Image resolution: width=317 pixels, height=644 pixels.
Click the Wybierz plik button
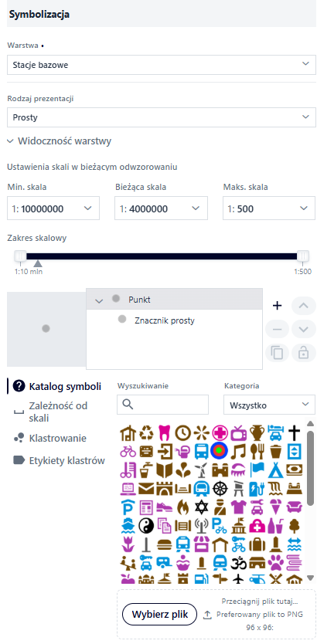pos(159,615)
